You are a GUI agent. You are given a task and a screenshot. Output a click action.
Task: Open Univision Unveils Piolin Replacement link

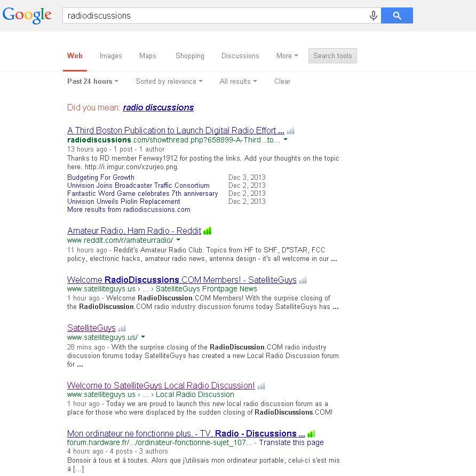(x=124, y=202)
